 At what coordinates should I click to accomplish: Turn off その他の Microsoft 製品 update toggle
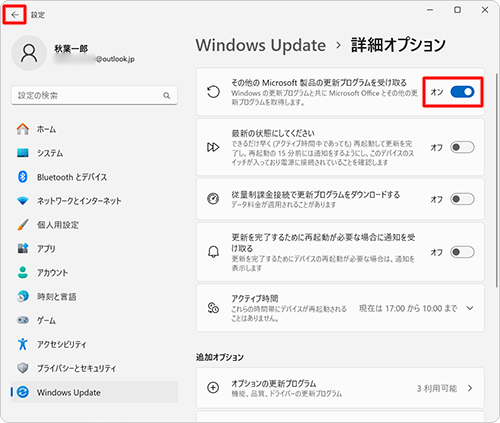462,92
